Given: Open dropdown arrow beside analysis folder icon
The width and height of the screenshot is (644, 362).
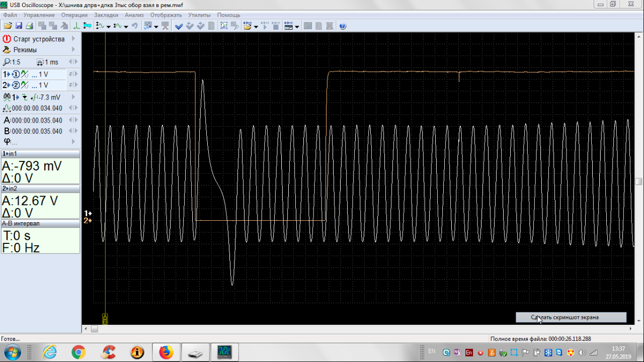Looking at the screenshot, I should pyautogui.click(x=256, y=26).
